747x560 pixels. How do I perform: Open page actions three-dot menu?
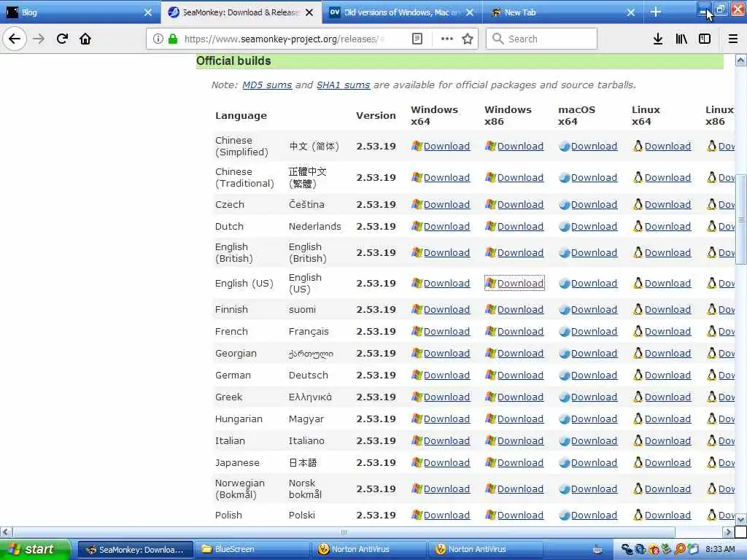tap(447, 39)
